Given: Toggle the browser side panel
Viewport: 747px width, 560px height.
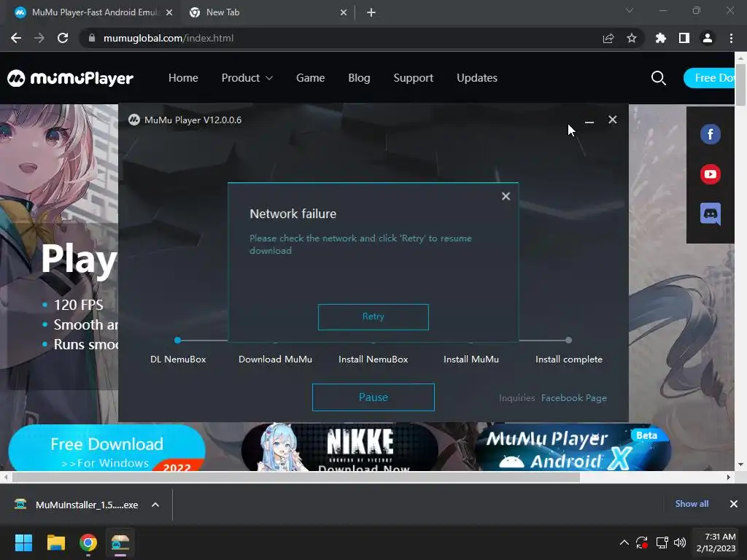Looking at the screenshot, I should tap(684, 38).
